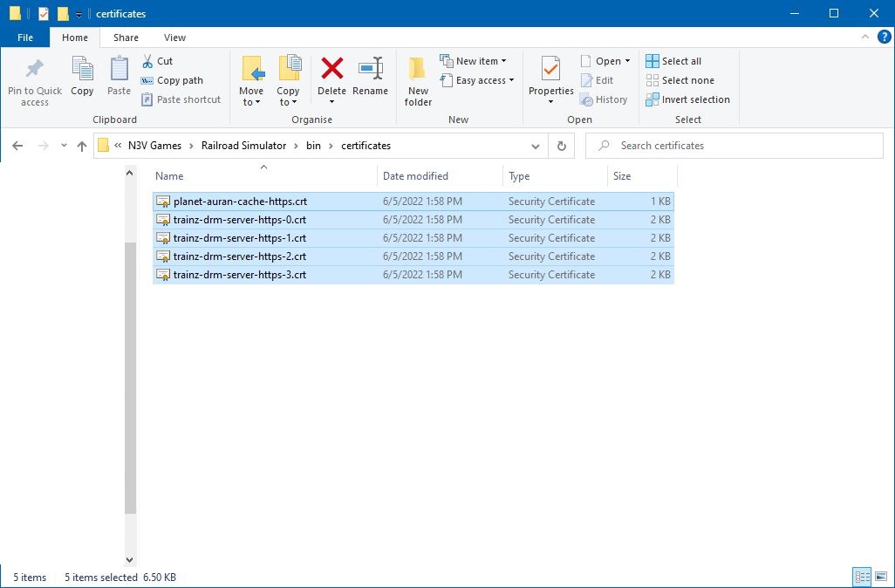
Task: Switch to the View ribbon tab
Action: [x=174, y=38]
